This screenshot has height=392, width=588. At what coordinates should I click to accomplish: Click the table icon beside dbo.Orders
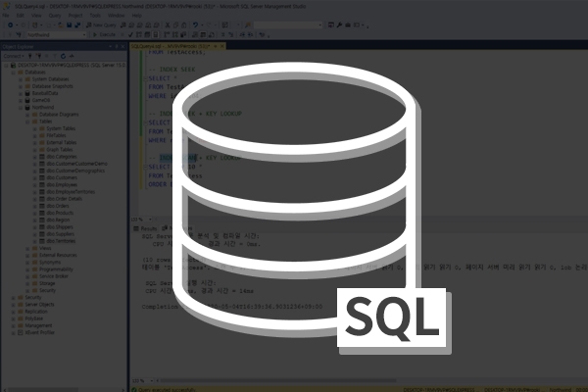[x=42, y=206]
